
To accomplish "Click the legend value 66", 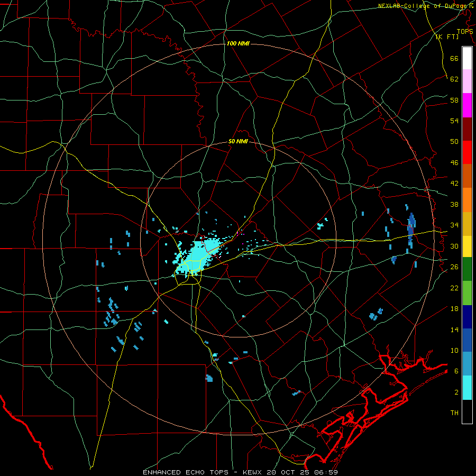I will 454,58.
